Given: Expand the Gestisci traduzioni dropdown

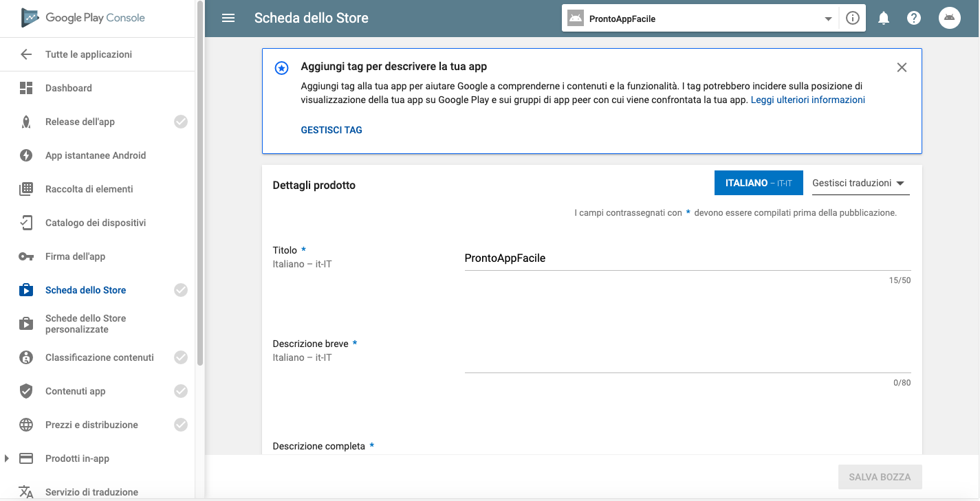Looking at the screenshot, I should coord(860,183).
